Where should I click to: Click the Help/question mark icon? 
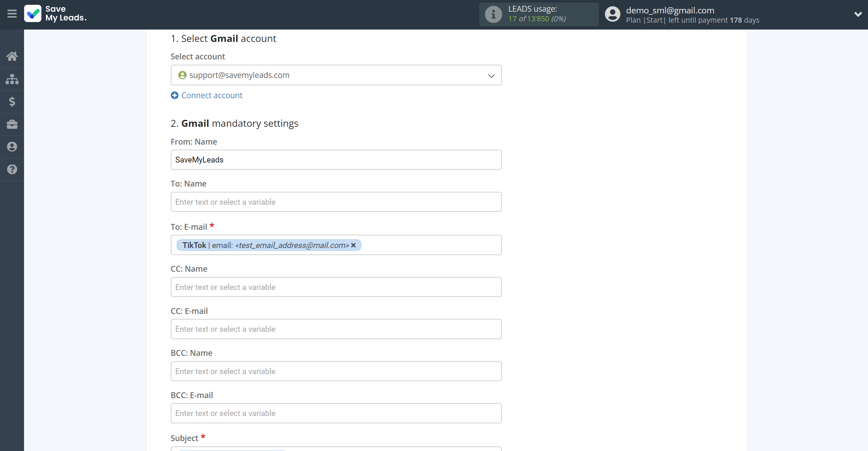[12, 169]
